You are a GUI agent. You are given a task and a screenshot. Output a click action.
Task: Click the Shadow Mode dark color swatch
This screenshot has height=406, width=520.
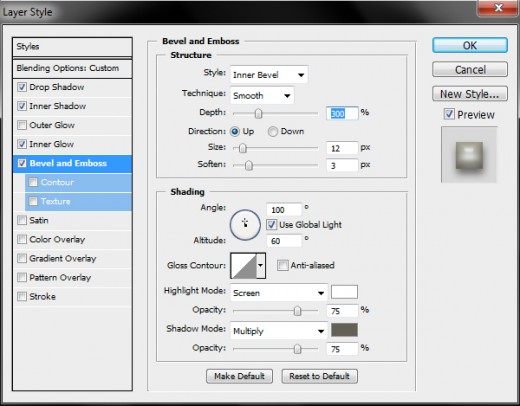point(344,330)
